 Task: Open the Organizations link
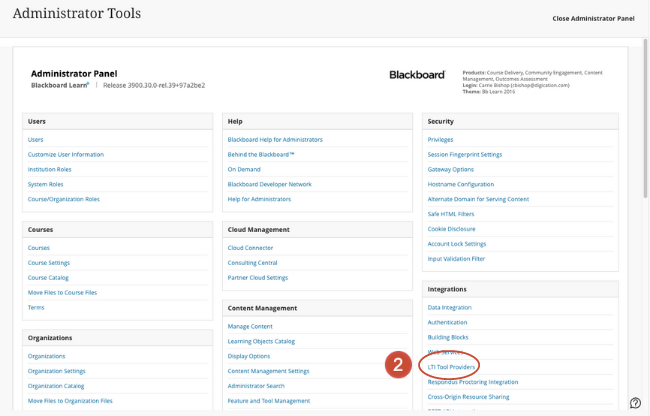point(46,356)
